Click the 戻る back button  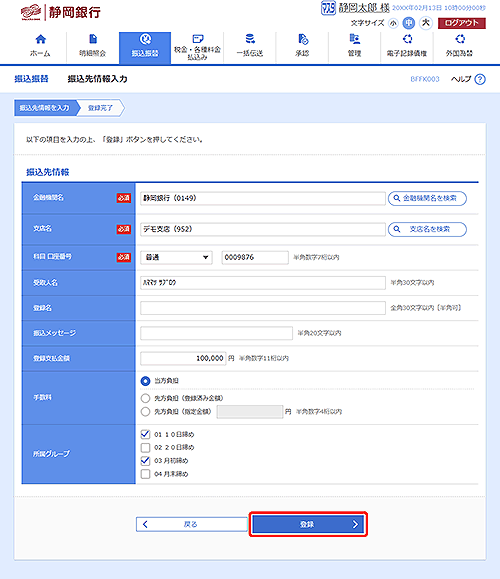192,524
